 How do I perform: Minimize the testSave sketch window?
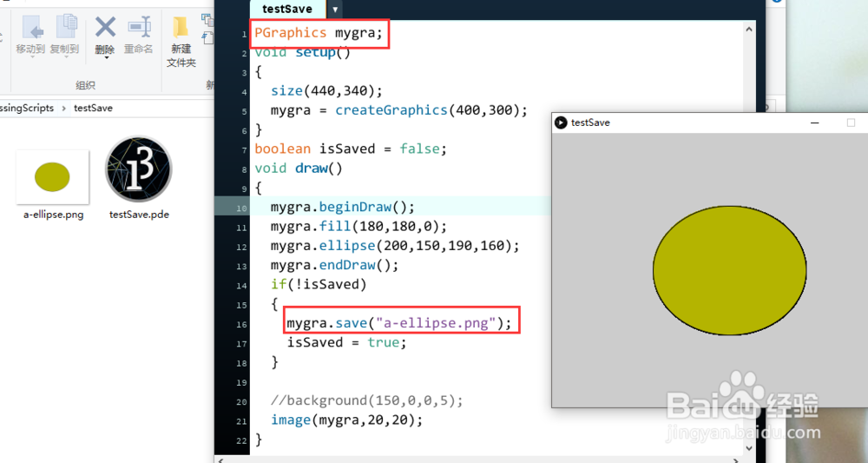pos(814,122)
